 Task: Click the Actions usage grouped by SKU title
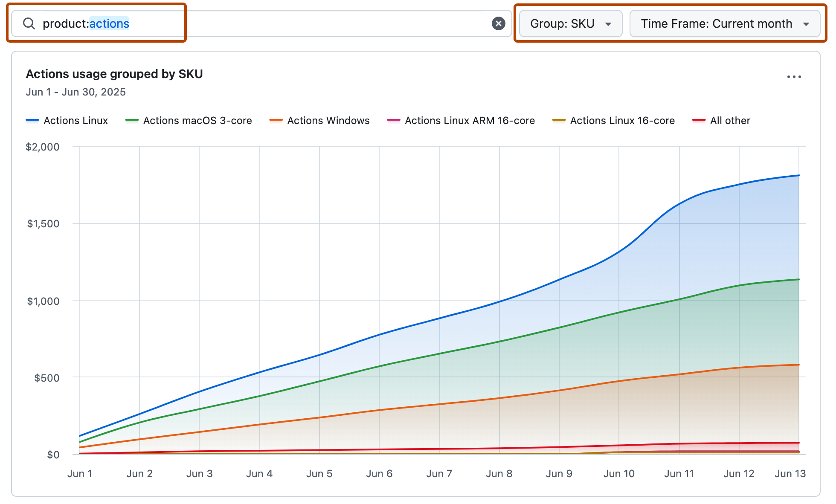115,74
